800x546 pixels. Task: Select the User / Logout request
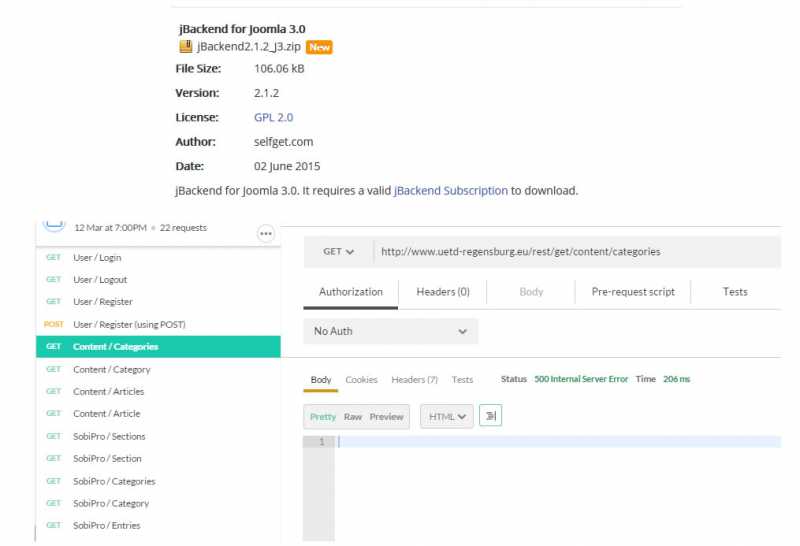pos(158,280)
